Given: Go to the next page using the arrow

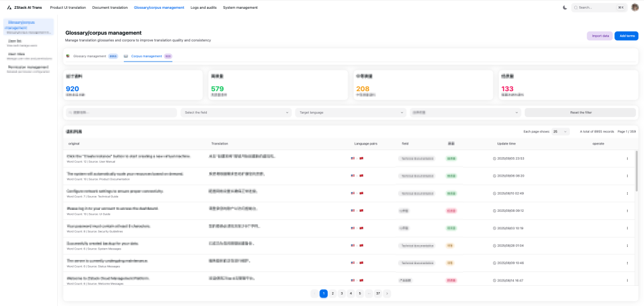Looking at the screenshot, I should click(x=387, y=293).
